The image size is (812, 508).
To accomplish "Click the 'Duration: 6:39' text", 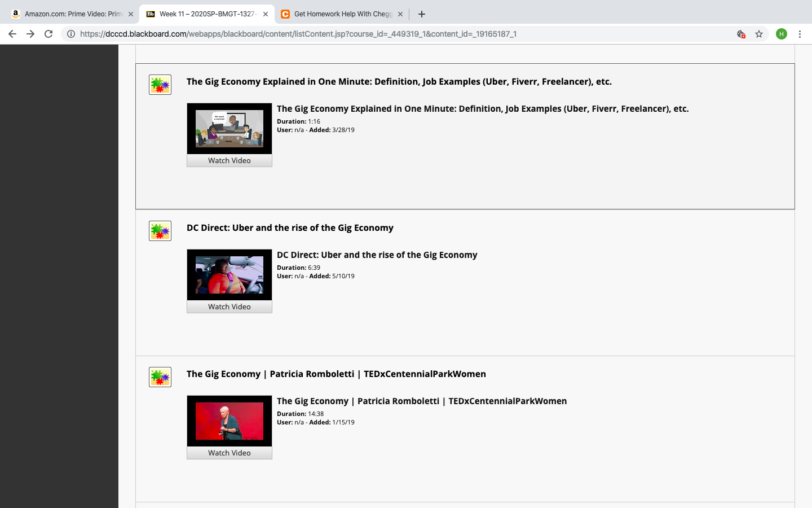I will click(x=298, y=268).
